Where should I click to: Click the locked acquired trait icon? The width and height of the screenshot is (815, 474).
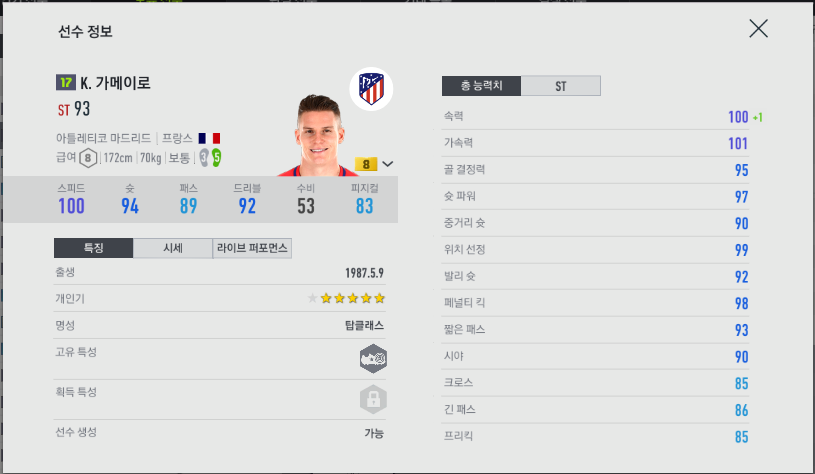pyautogui.click(x=373, y=399)
